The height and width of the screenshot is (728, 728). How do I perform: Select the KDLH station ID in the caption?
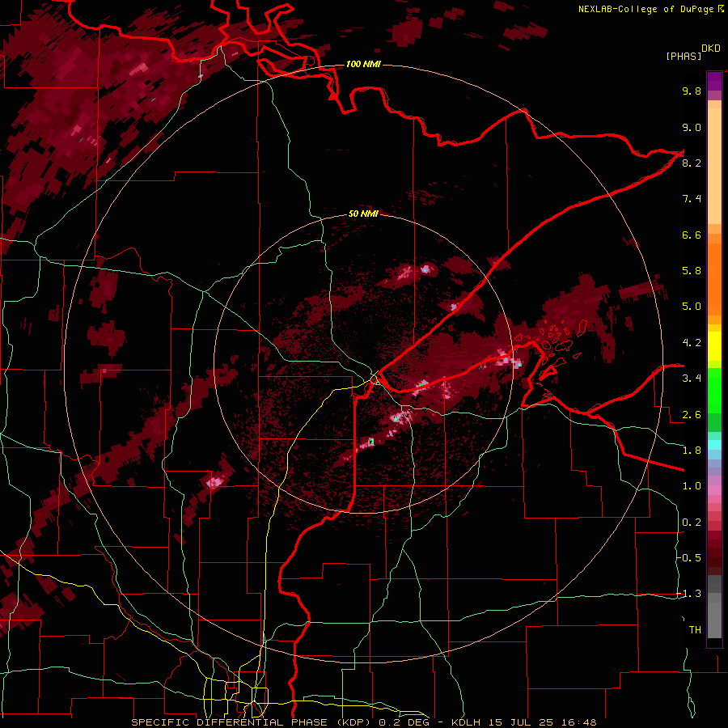pyautogui.click(x=466, y=722)
